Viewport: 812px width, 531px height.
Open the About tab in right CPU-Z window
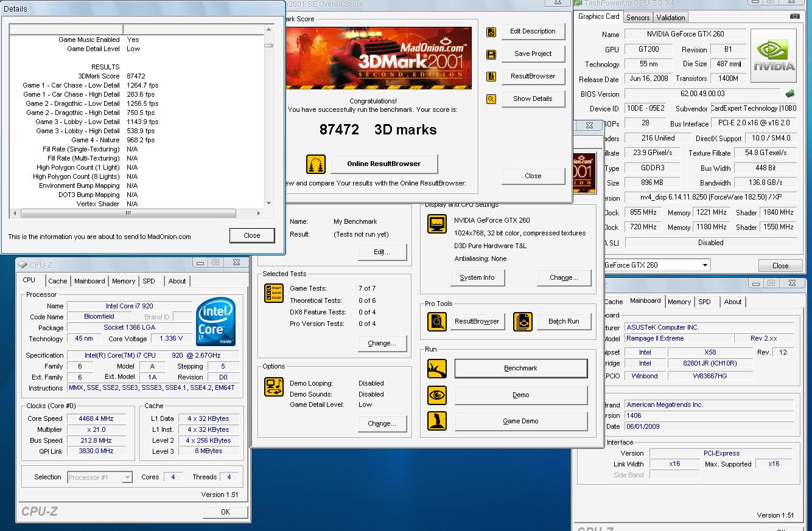733,302
